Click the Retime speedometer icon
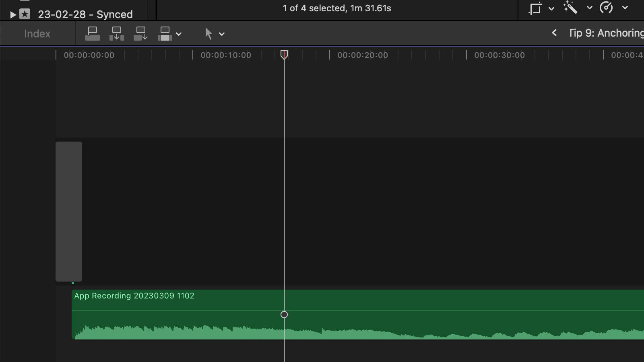 (607, 8)
